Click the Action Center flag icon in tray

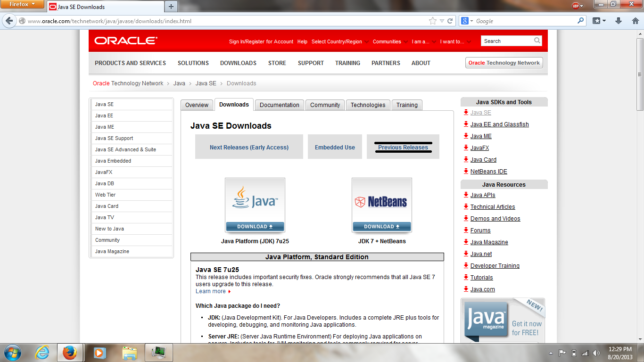[x=562, y=353]
